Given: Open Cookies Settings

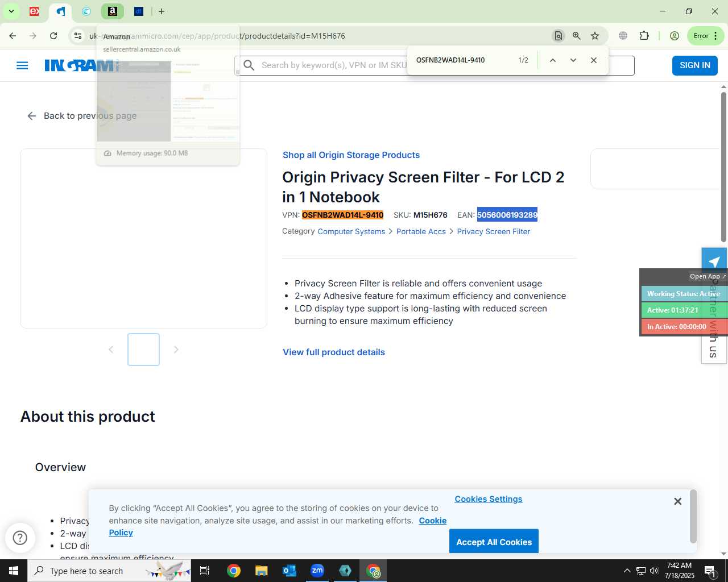Looking at the screenshot, I should tap(488, 499).
